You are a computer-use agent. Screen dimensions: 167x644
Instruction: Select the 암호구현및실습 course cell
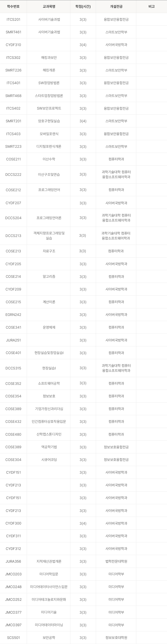click(x=49, y=121)
